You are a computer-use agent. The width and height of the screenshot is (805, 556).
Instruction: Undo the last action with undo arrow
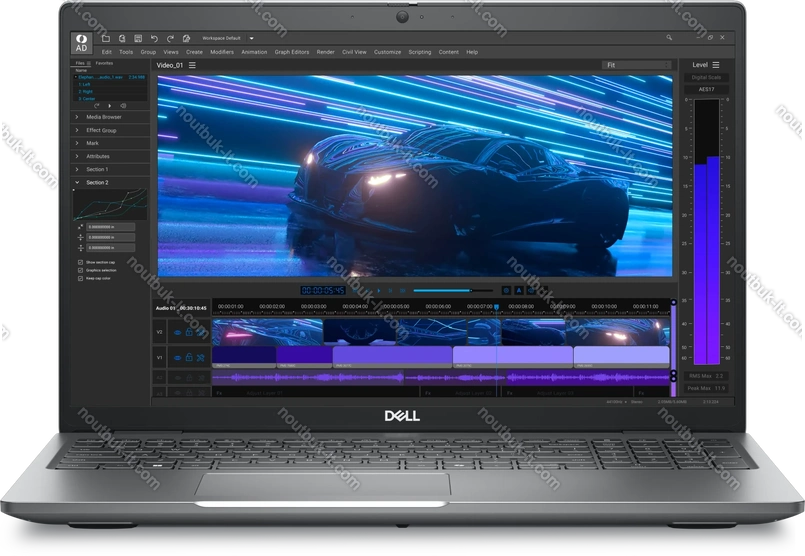(154, 38)
